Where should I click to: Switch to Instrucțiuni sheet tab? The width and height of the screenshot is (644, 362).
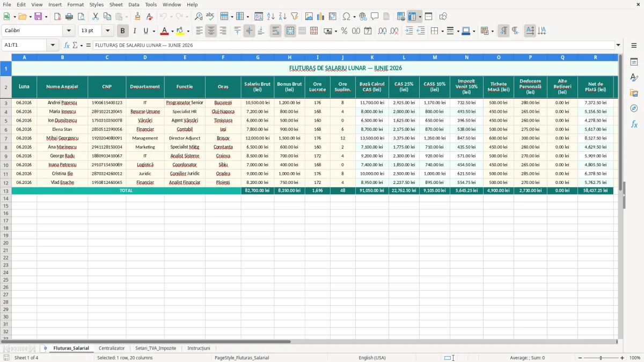pos(199,348)
